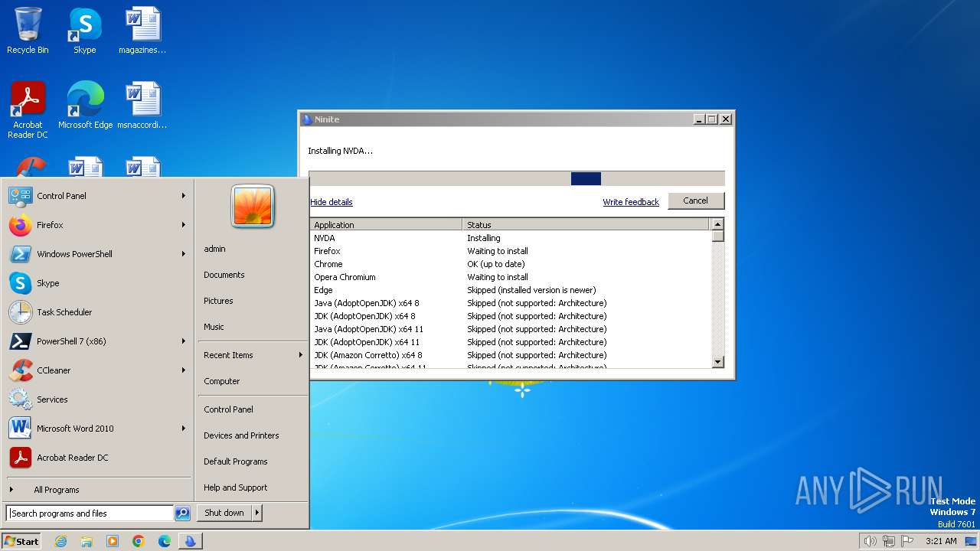
Task: Click the Cancel button in Ninite
Action: [696, 201]
